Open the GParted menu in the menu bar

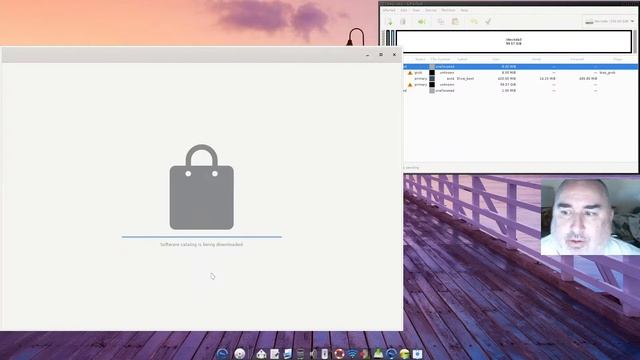click(389, 10)
